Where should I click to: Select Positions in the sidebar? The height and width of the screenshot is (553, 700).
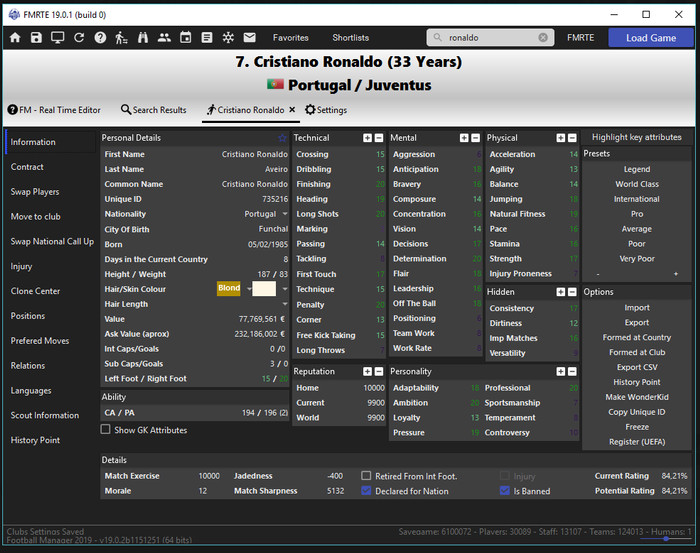click(x=28, y=316)
